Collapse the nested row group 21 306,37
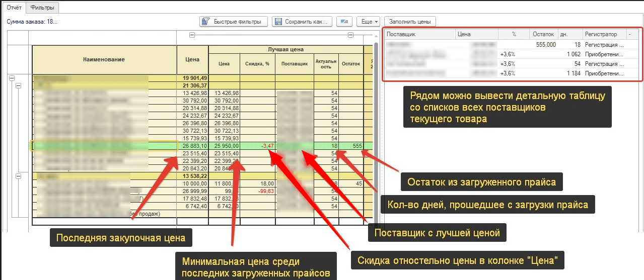 click(19, 86)
